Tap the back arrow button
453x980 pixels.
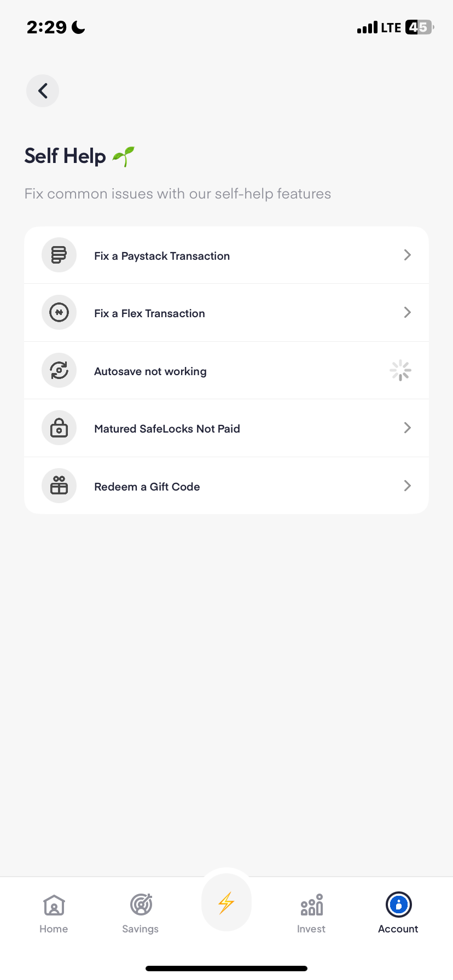coord(43,91)
